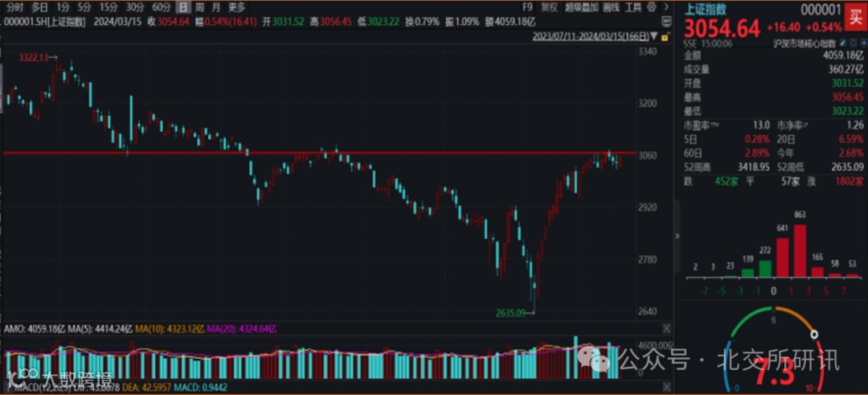Open the date range dropdown triangle

click(x=653, y=36)
